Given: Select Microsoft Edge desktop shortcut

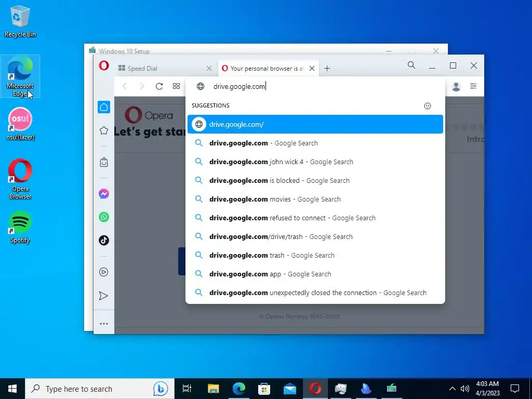Looking at the screenshot, I should [20, 77].
